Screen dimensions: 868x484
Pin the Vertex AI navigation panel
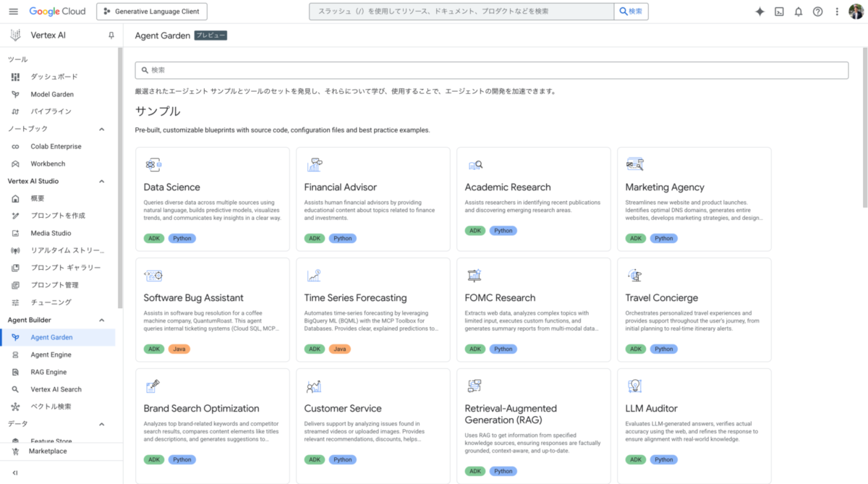click(112, 34)
